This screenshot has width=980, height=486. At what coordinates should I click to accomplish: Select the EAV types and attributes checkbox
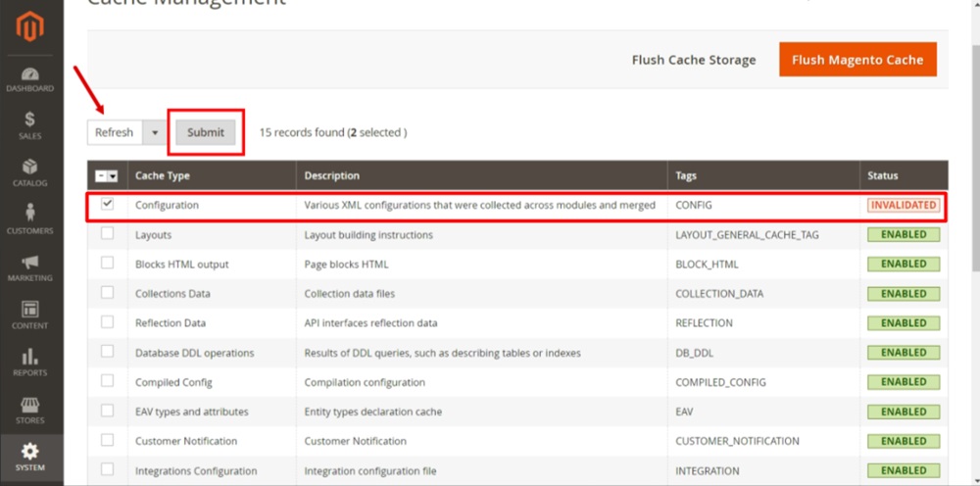tap(108, 412)
